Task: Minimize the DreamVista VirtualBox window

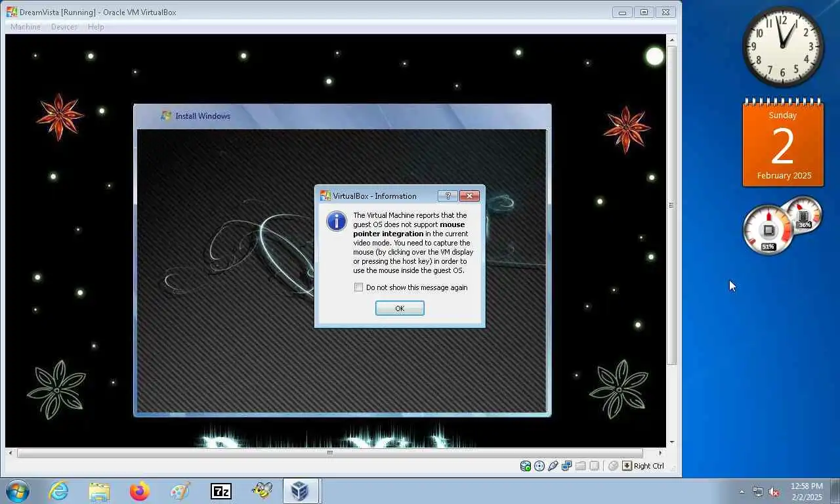Action: 621,12
